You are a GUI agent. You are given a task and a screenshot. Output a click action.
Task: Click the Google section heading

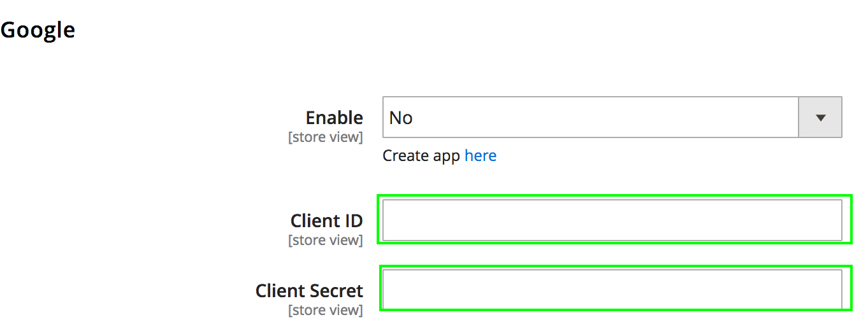tap(38, 30)
